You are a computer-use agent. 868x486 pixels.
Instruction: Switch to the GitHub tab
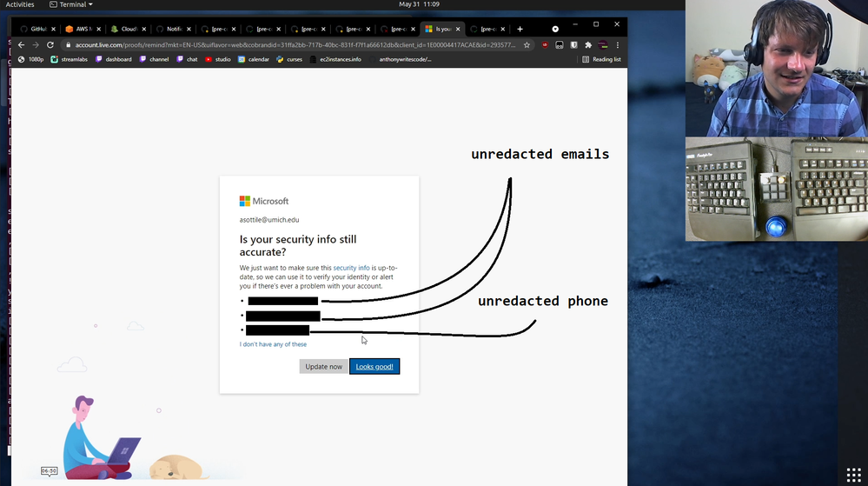tap(35, 29)
